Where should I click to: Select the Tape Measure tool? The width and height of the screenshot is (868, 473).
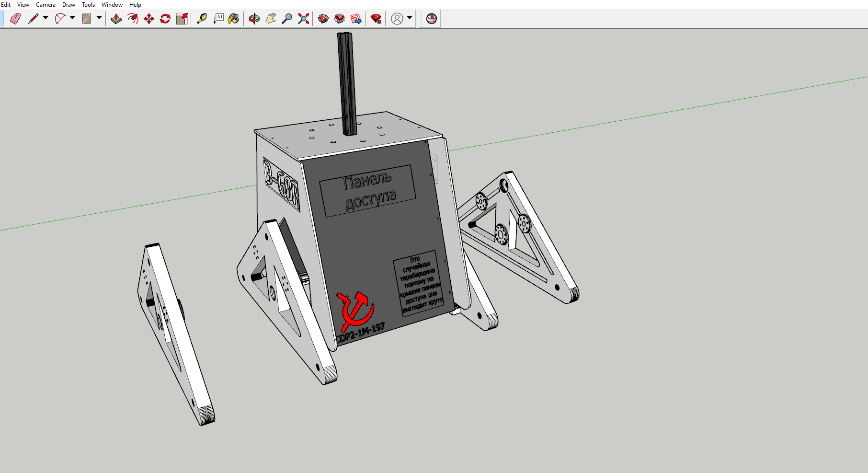[x=202, y=19]
